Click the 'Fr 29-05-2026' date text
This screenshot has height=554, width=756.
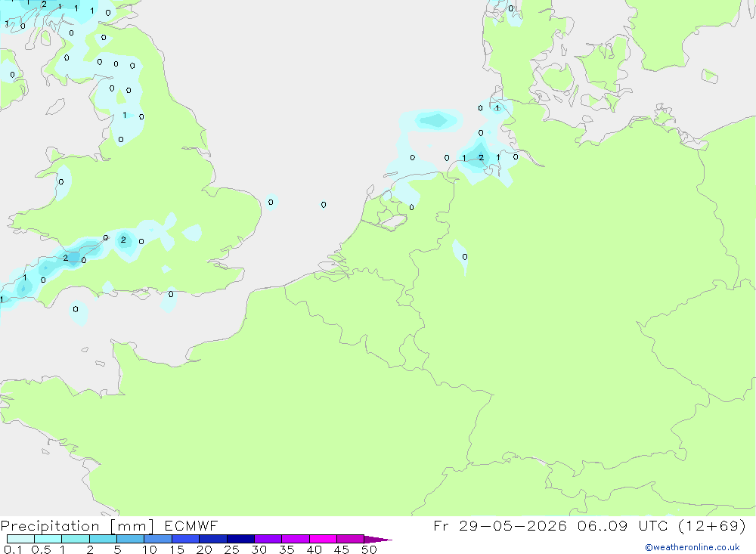coord(500,525)
